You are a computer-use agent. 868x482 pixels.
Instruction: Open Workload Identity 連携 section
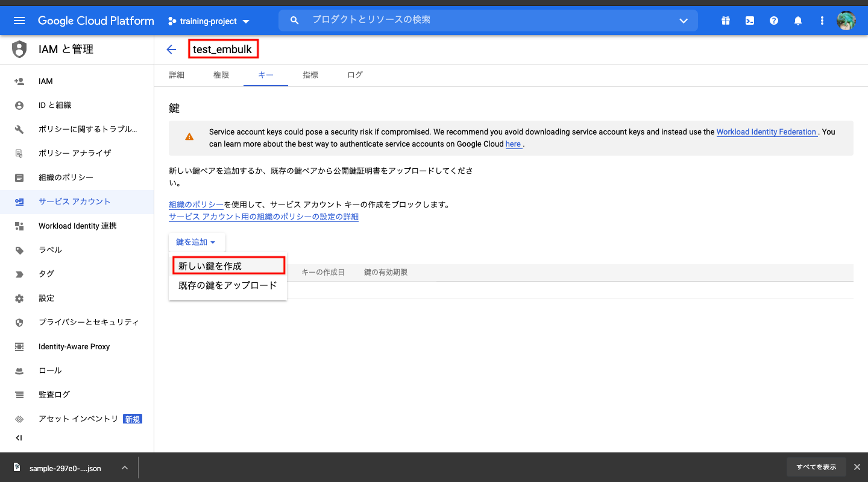click(x=78, y=226)
